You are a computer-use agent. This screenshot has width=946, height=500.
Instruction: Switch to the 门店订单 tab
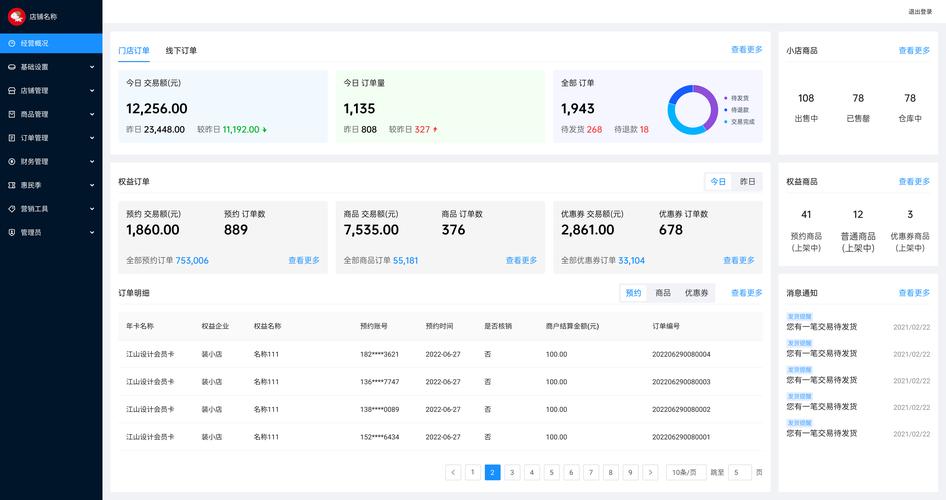pos(134,51)
